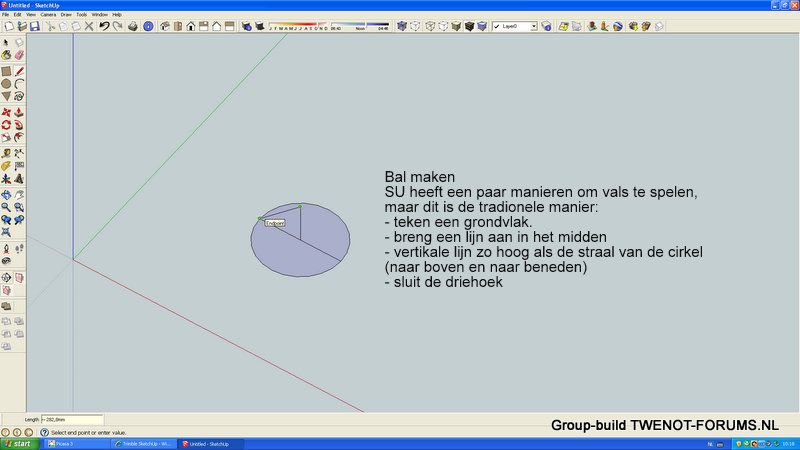Open the Tools menu
This screenshot has height=450, width=800.
[x=82, y=15]
